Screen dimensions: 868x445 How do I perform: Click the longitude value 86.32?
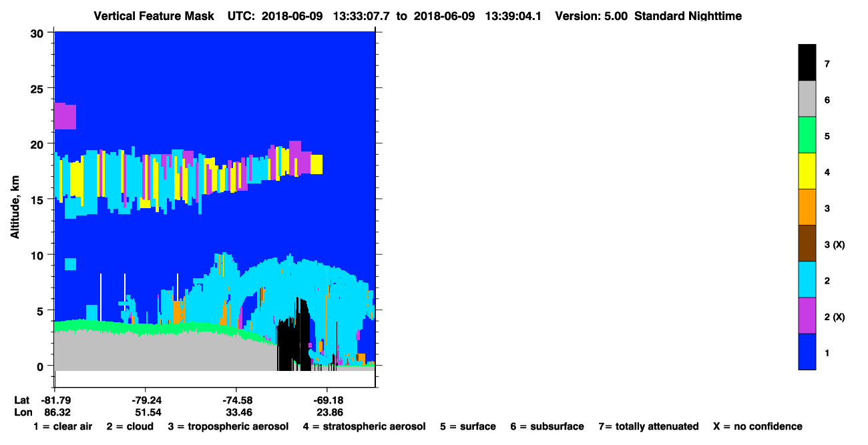pyautogui.click(x=57, y=412)
